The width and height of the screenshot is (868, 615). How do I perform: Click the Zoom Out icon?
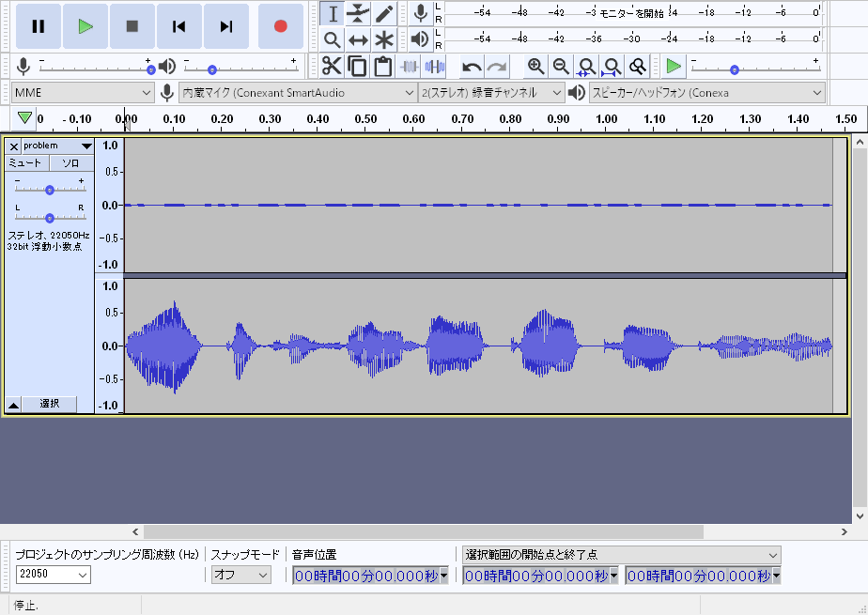(x=561, y=67)
